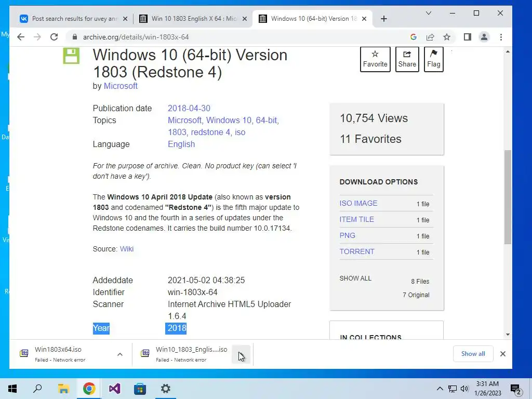Click the page vertical scrollbar thumb
Screen dimensions: 532x399
(x=508, y=197)
